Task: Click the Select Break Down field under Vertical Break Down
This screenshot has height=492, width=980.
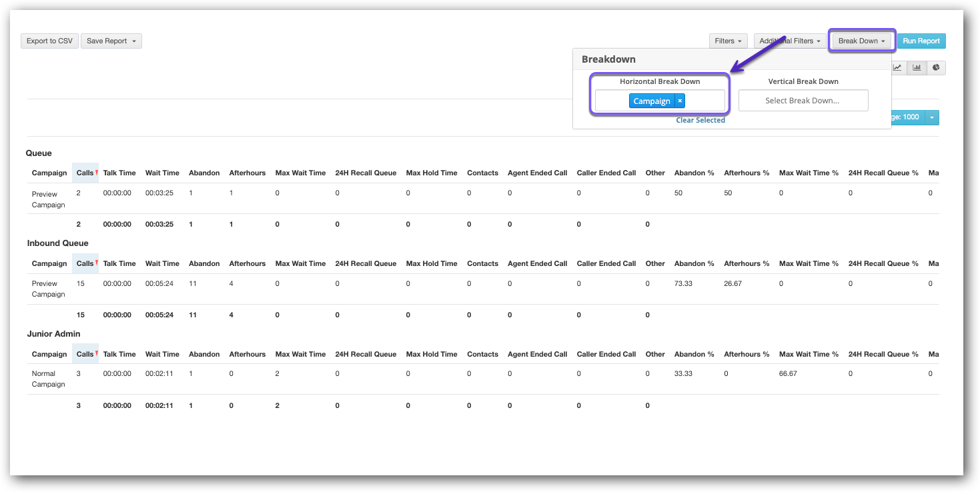Action: (x=803, y=100)
